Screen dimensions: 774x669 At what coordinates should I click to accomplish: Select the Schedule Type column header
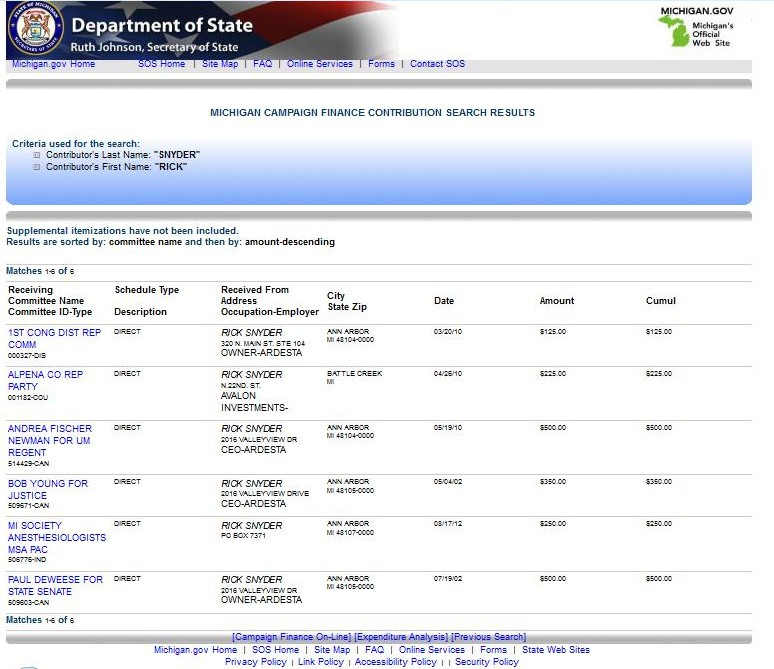[147, 290]
